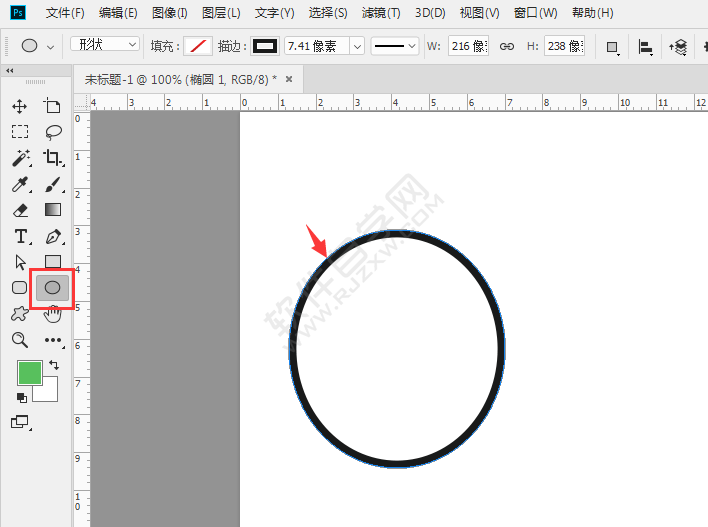Collapse the toolbox panel double arrows
Screen dimensions: 708x527
10,70
